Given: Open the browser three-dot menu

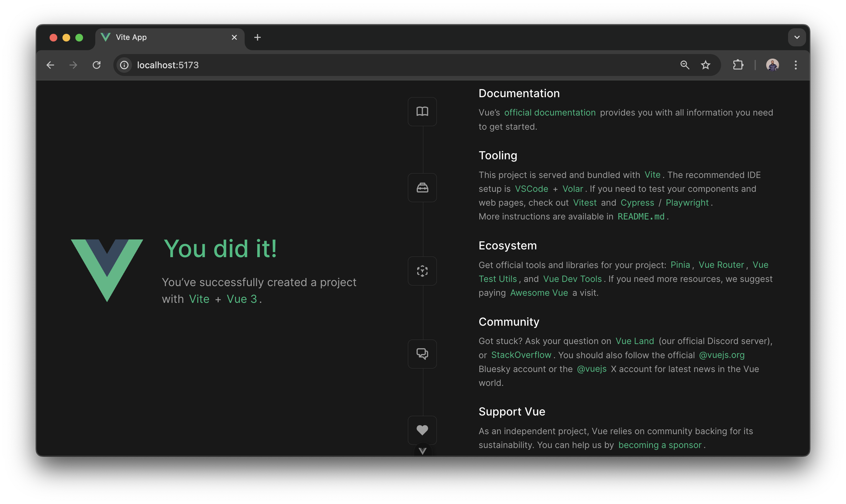Looking at the screenshot, I should tap(796, 65).
